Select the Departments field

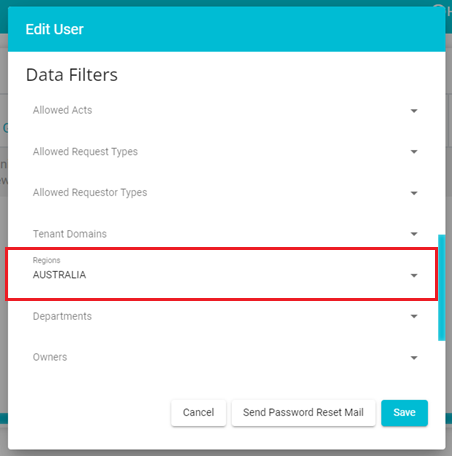(225, 316)
